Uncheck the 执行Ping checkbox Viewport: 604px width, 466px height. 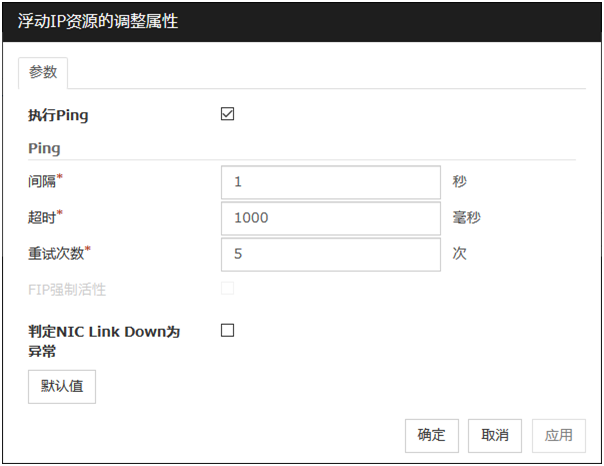point(227,114)
